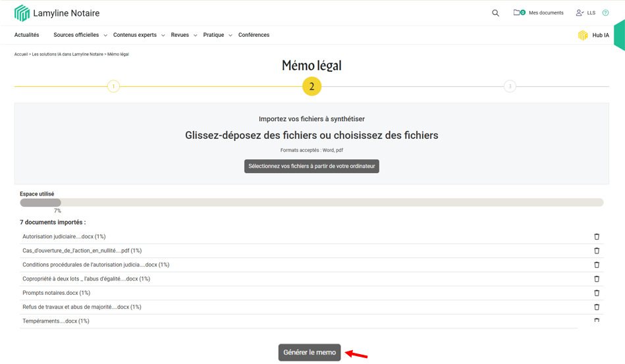The image size is (625, 364).
Task: Go to Actualités menu item
Action: (27, 35)
